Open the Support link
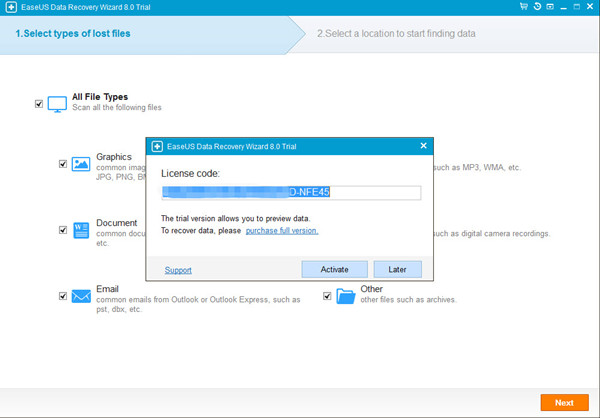The width and height of the screenshot is (600, 418). (x=178, y=270)
